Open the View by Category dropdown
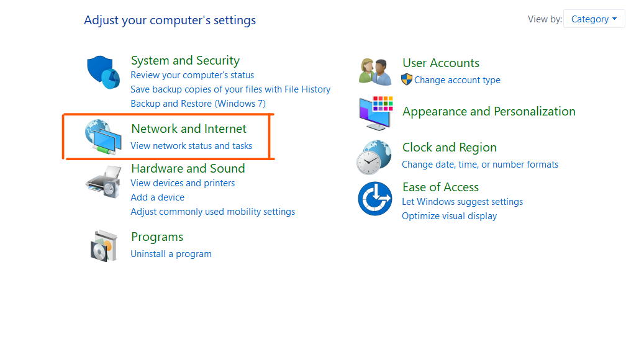The image size is (644, 352). (594, 19)
